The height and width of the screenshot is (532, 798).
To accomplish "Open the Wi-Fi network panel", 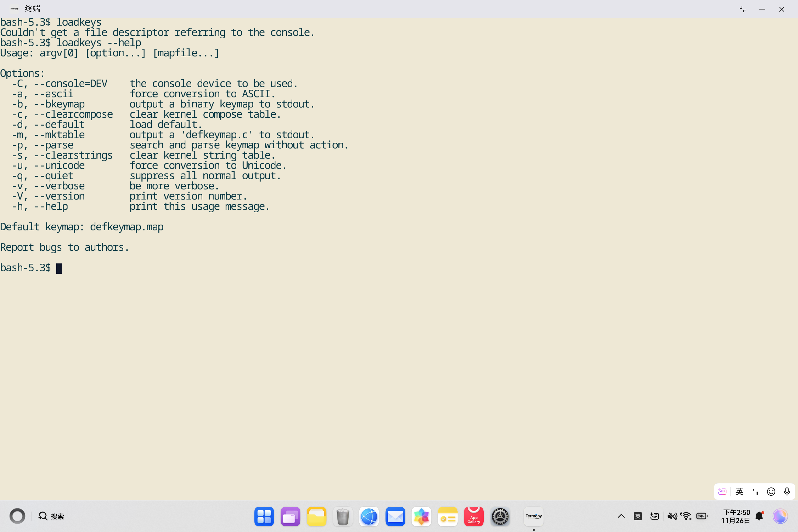I will point(686,516).
